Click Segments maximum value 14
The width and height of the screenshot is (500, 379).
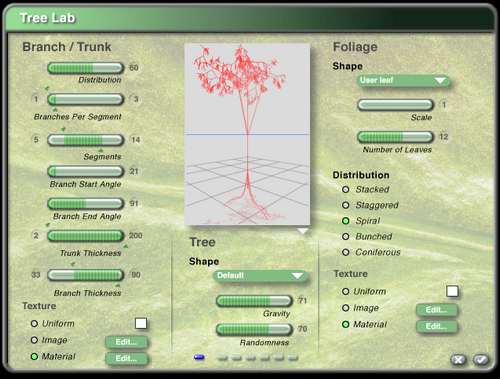tap(136, 140)
